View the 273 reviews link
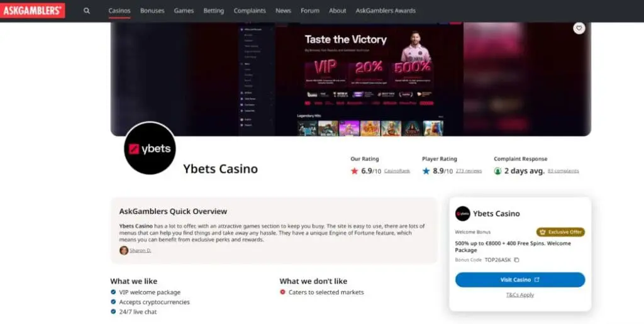The image size is (644, 324). (x=469, y=171)
